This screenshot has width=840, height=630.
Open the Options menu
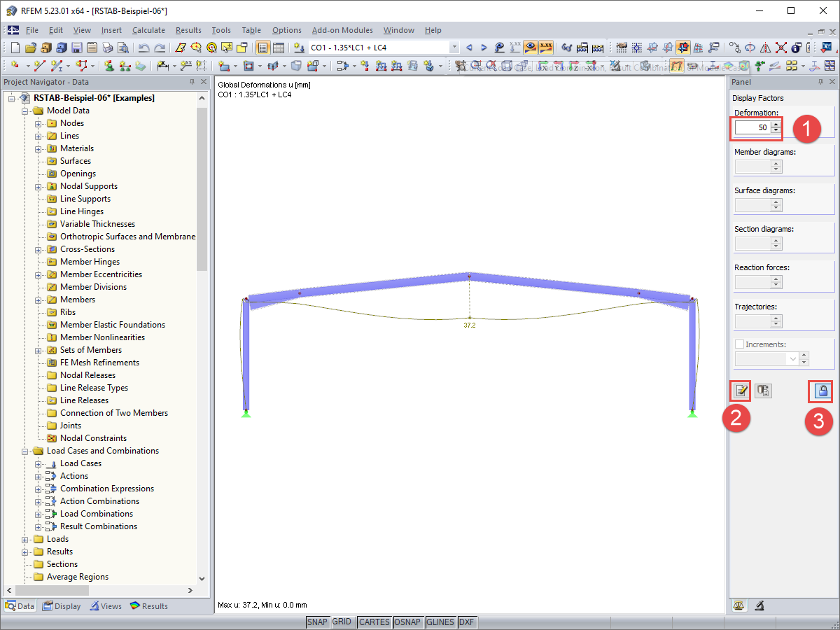click(287, 30)
